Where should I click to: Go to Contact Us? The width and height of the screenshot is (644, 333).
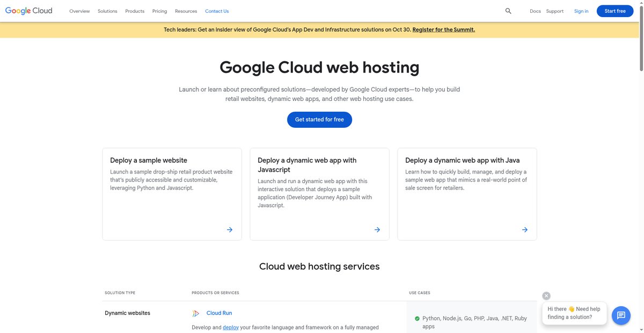coord(217,11)
